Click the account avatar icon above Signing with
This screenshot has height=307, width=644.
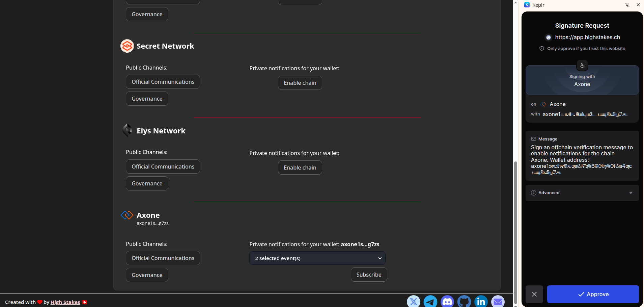582,65
